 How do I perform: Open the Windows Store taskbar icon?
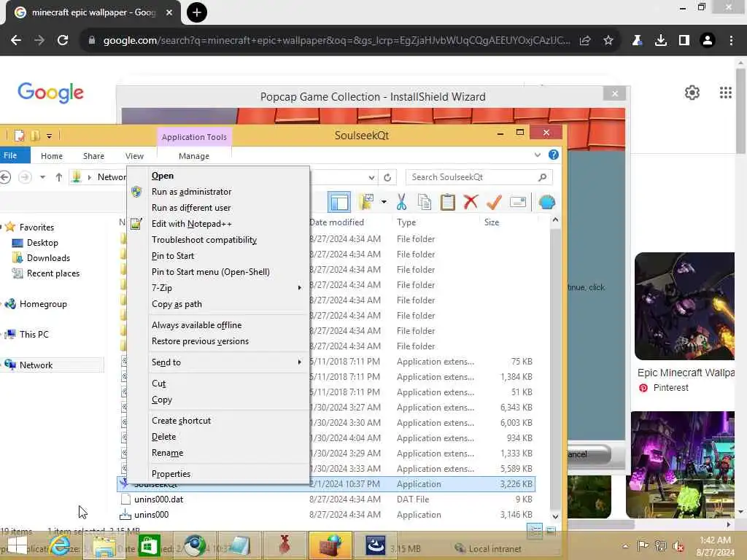click(149, 545)
